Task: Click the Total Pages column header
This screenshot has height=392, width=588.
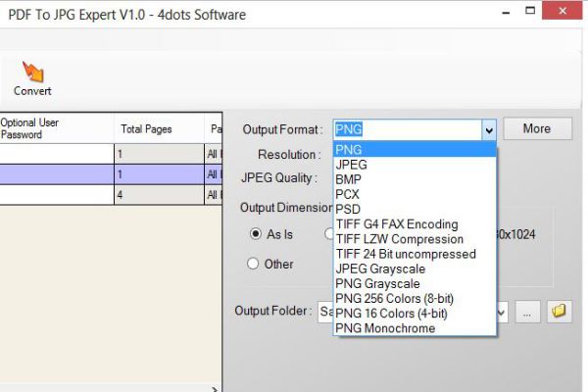Action: tap(159, 128)
